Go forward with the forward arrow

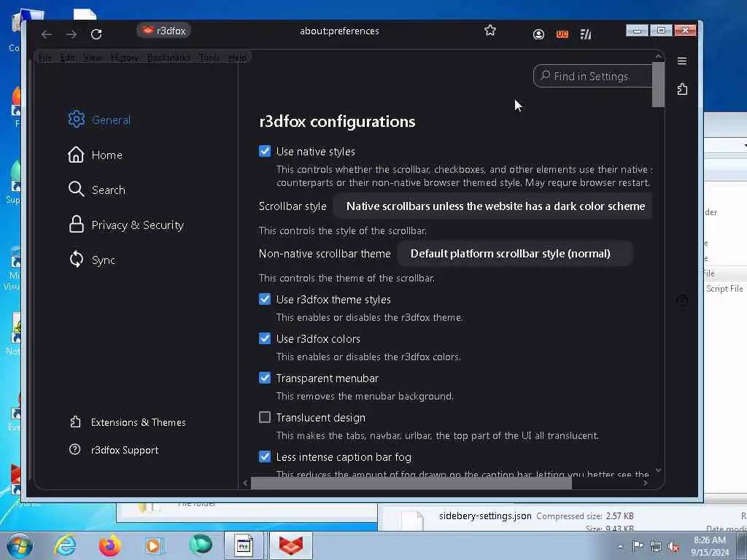(x=71, y=34)
